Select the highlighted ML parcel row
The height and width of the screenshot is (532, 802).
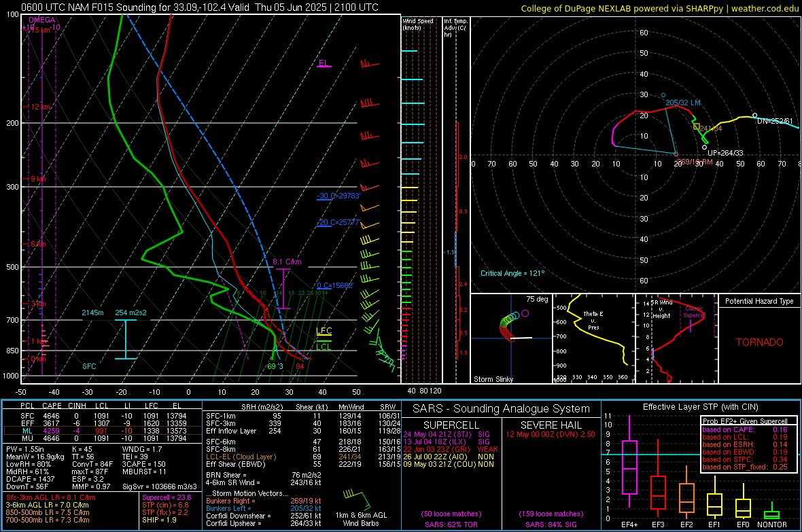(x=102, y=431)
